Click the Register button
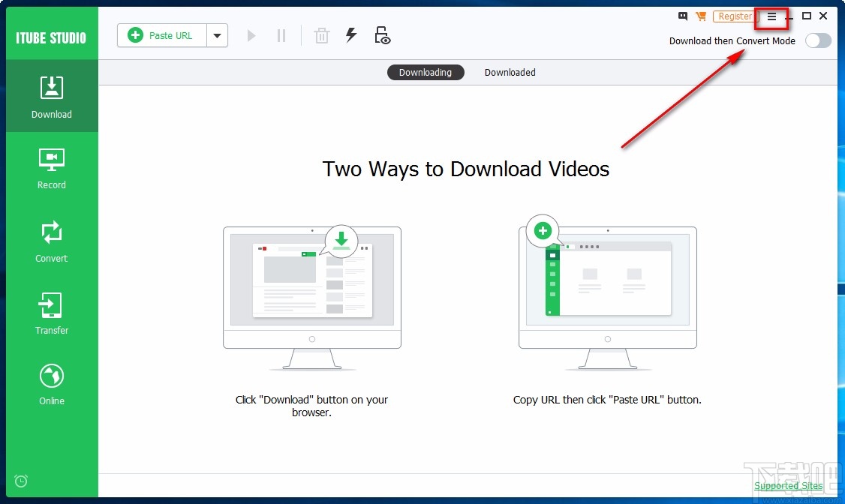Viewport: 845px width, 504px height. [734, 16]
